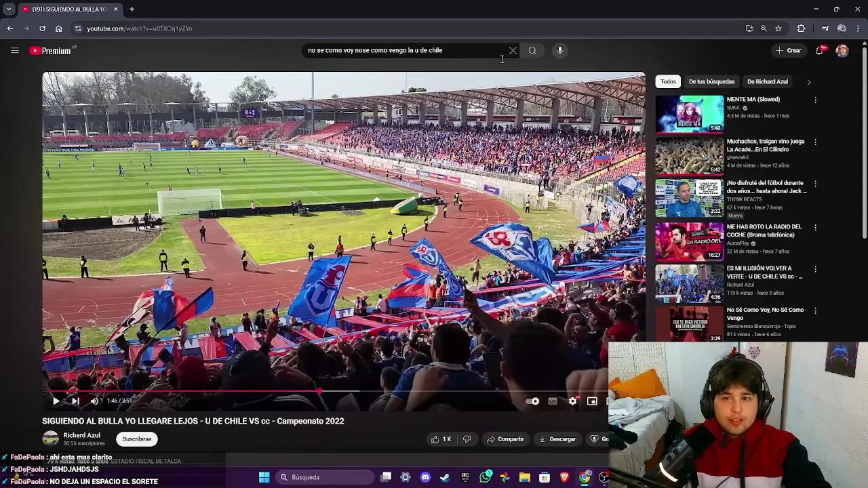Download the video with Descargar

point(557,439)
